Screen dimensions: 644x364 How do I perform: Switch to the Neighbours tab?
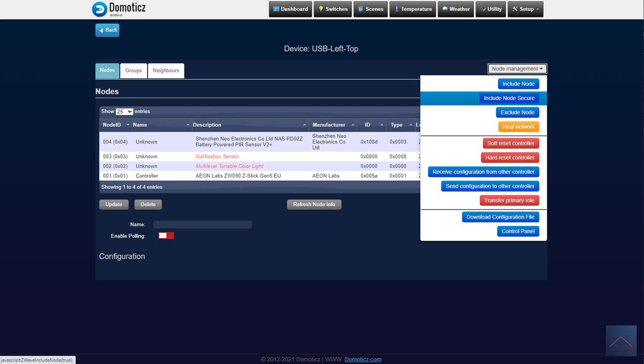[166, 70]
